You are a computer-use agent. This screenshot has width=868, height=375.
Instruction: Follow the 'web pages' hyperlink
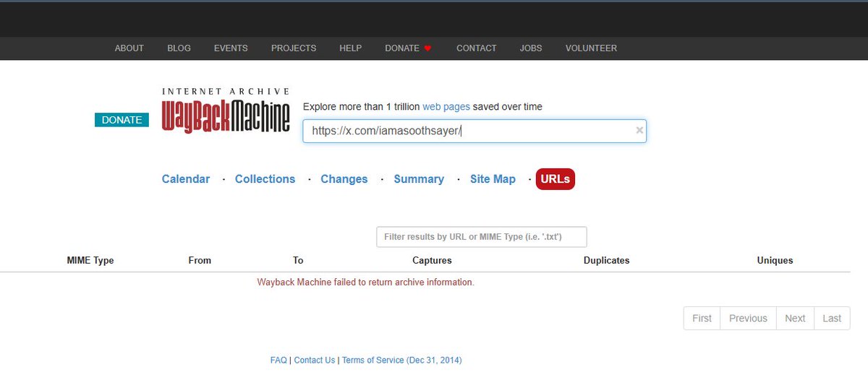pos(446,106)
